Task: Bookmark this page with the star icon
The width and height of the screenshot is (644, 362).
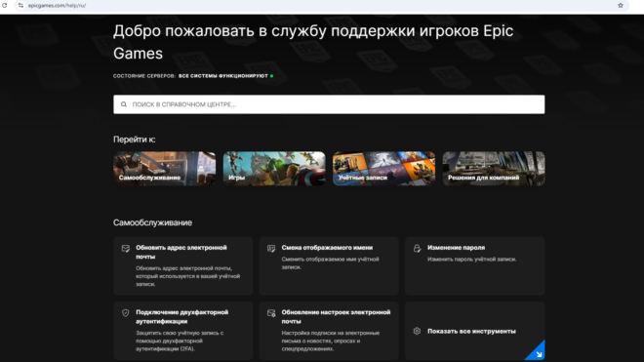Action: [x=621, y=5]
